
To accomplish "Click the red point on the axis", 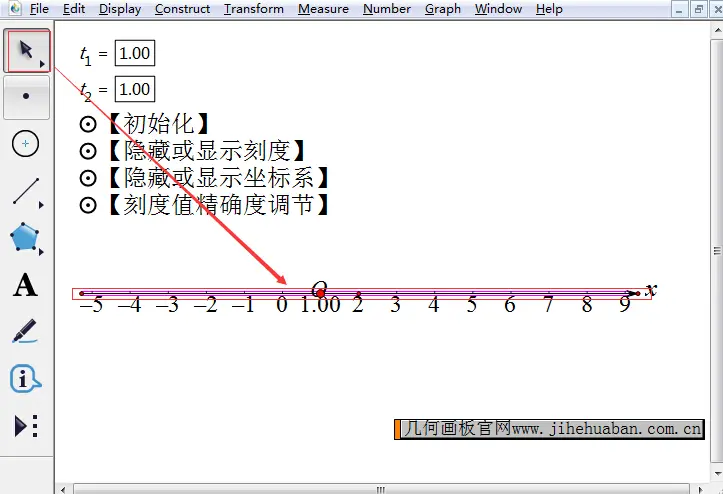I will click(320, 293).
